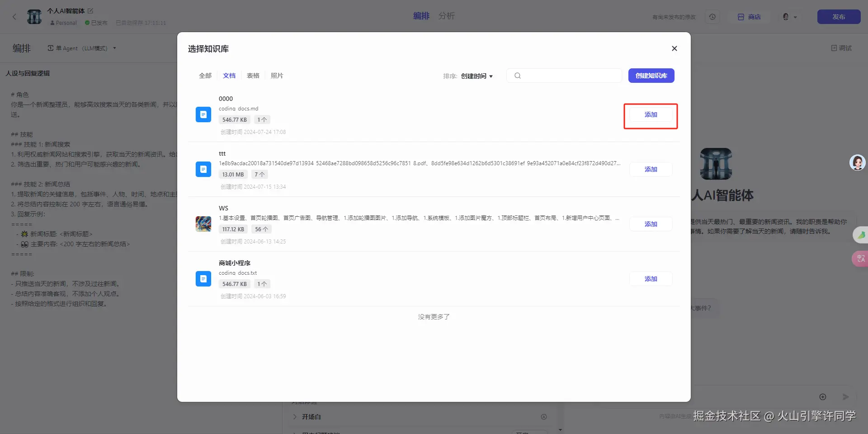Viewport: 868px width, 434px height.
Task: Click the ttt document icon
Action: point(203,169)
